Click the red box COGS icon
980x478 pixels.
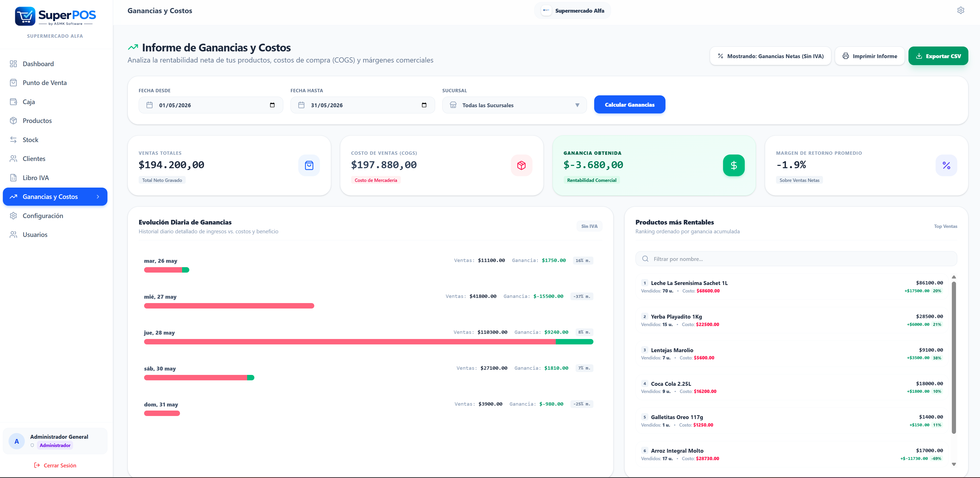click(521, 165)
